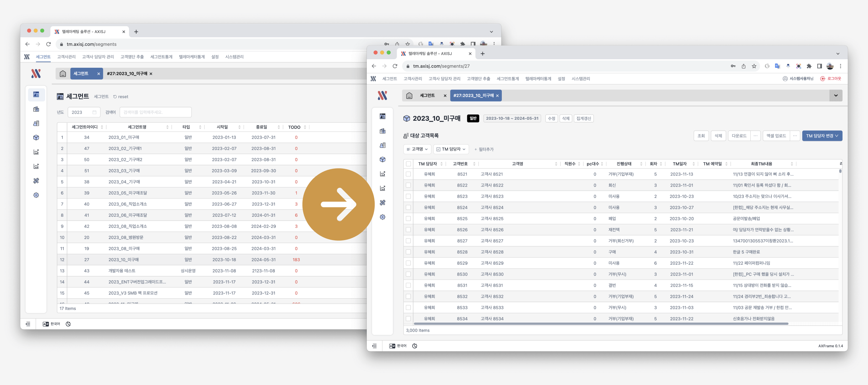Toggle dark mode moon icon, front window footer
Image resolution: width=868 pixels, height=385 pixels.
[x=414, y=346]
